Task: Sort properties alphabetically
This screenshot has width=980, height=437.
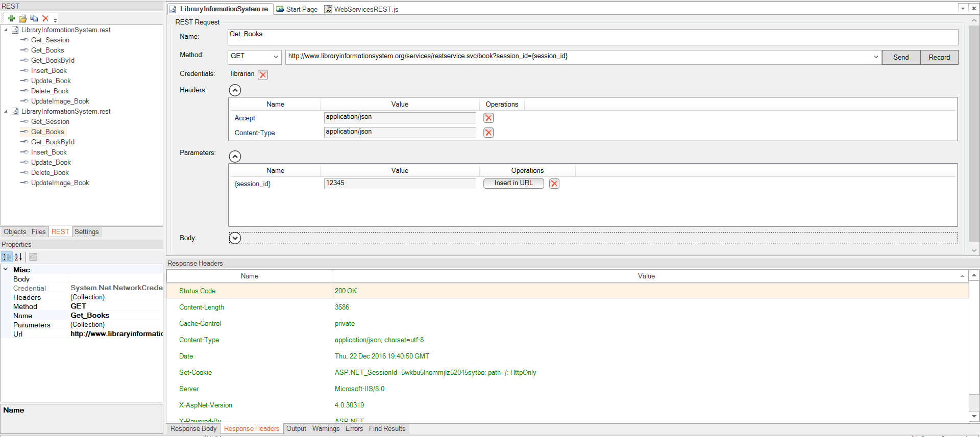Action: tap(18, 257)
